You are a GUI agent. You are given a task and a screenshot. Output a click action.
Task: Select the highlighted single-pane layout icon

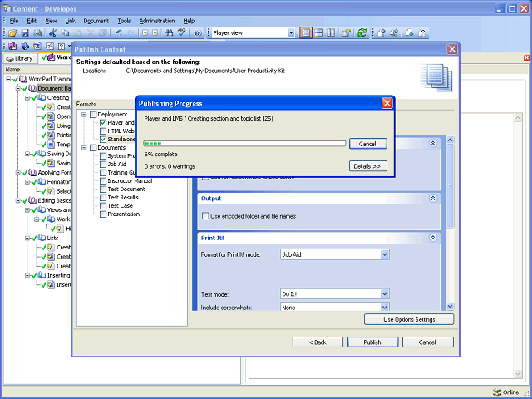[x=306, y=33]
